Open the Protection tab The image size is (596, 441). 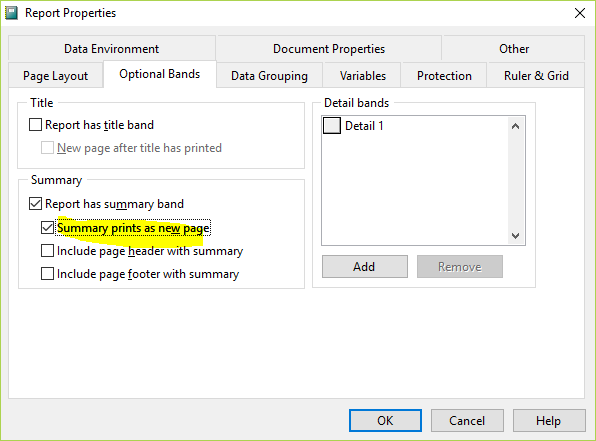444,75
